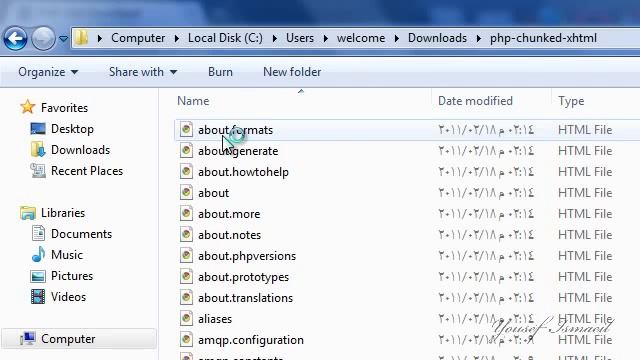Screen dimensions: 640x360
Task: Click the Burn toolbar command
Action: tap(220, 72)
